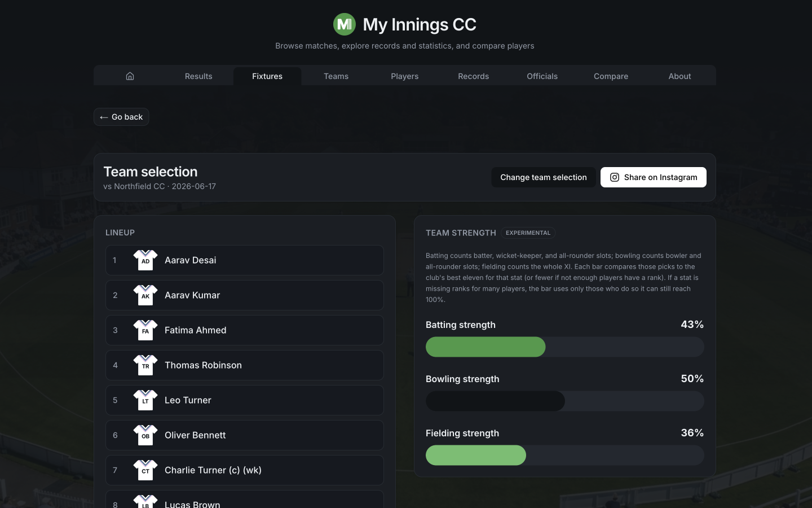Click Share on Instagram button
The height and width of the screenshot is (508, 812).
pyautogui.click(x=654, y=177)
